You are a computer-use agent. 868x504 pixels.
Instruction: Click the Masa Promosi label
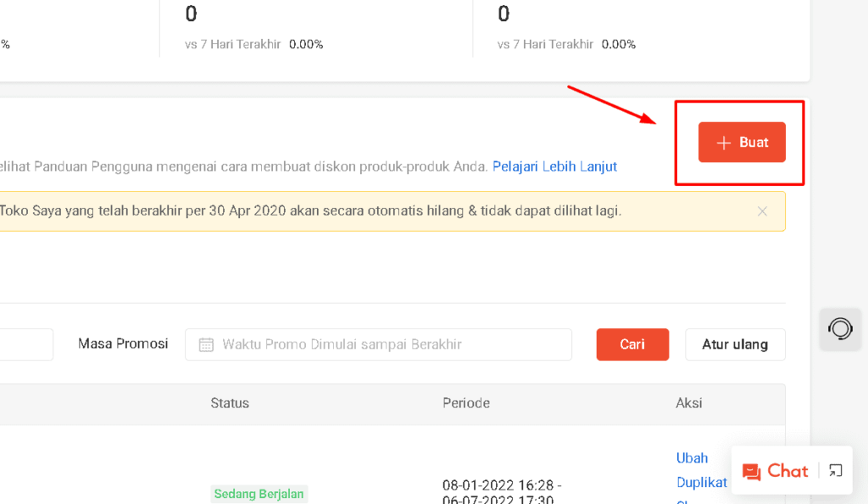pyautogui.click(x=123, y=344)
